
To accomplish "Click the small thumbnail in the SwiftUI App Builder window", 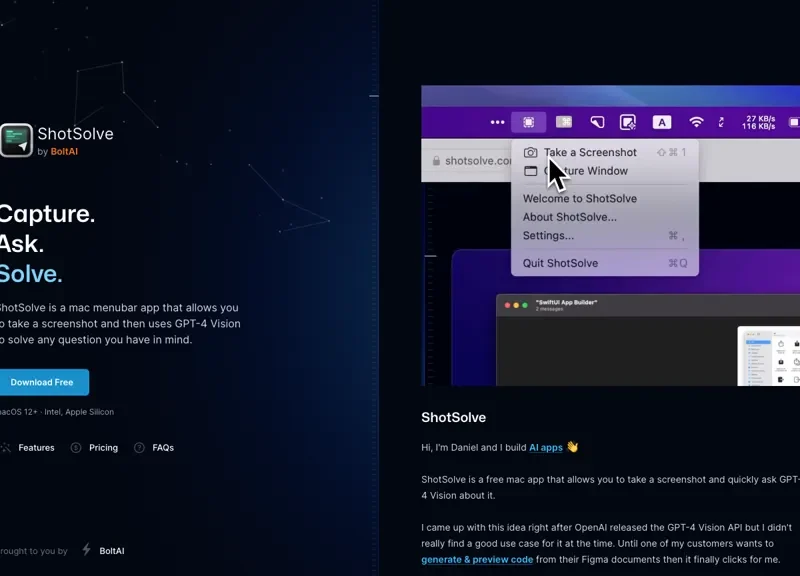I will 768,356.
